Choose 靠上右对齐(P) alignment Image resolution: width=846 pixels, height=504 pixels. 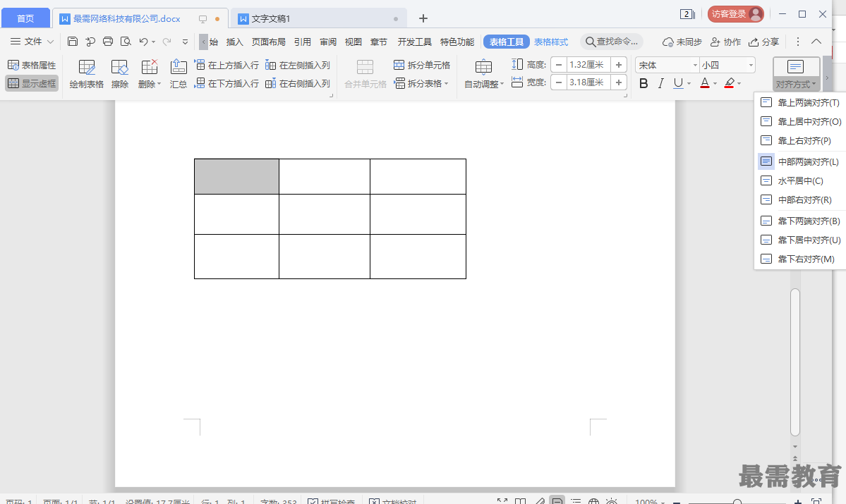tap(800, 140)
